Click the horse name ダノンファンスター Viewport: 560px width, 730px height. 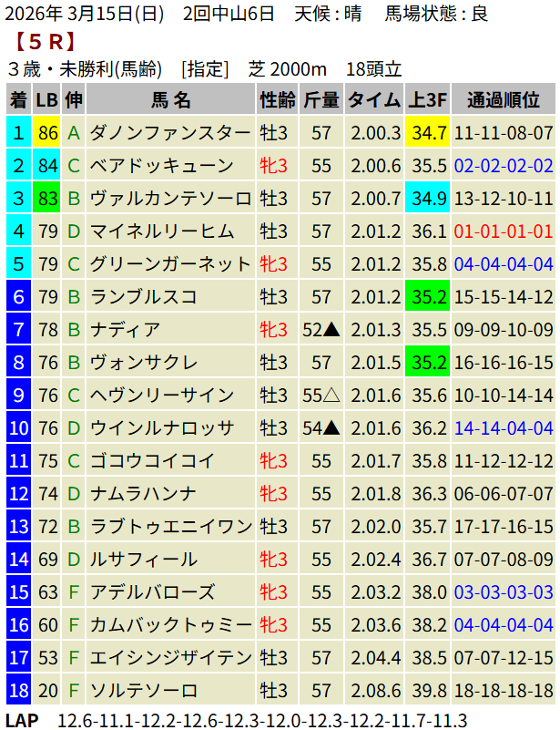coord(170,133)
